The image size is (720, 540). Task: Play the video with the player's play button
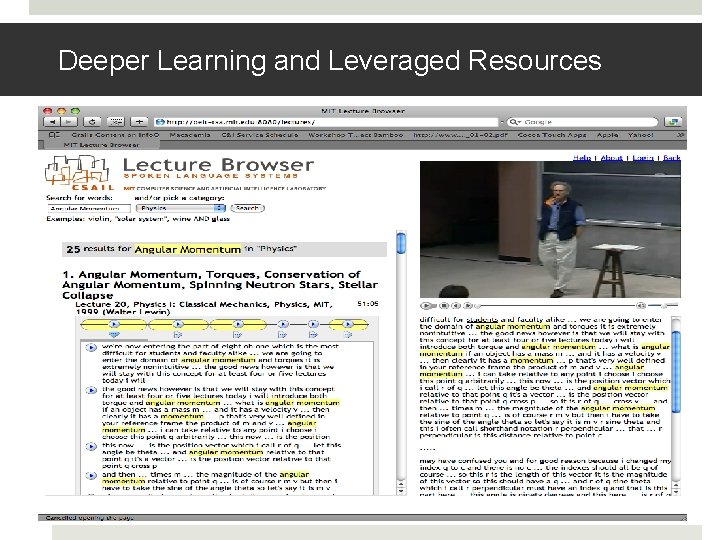(x=426, y=305)
